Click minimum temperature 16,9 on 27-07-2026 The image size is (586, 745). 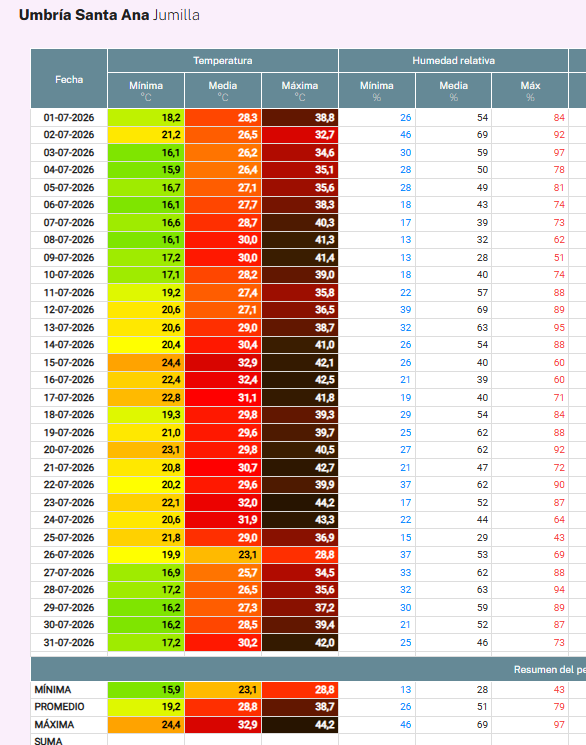(x=146, y=573)
